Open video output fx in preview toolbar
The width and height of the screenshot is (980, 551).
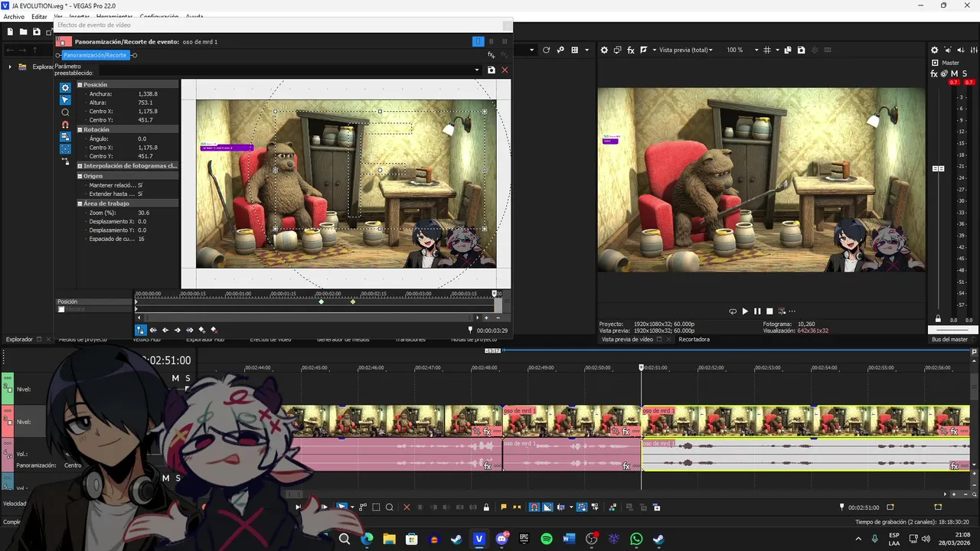pos(631,50)
